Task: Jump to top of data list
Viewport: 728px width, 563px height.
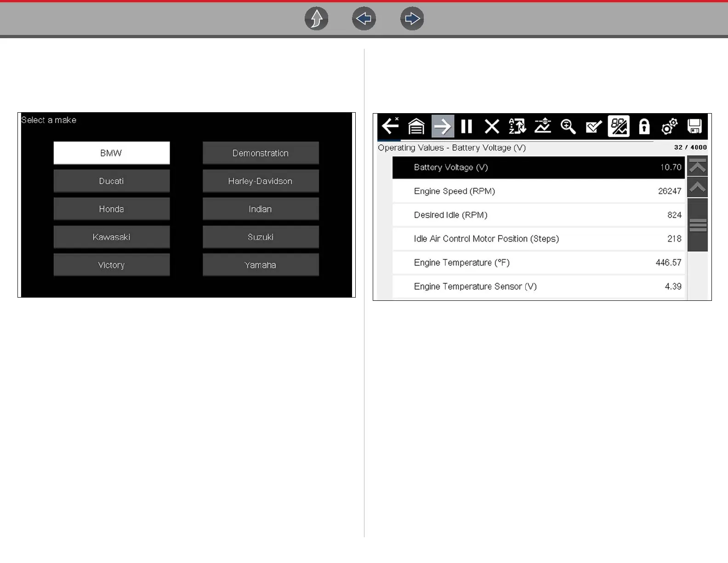Action: tap(697, 166)
